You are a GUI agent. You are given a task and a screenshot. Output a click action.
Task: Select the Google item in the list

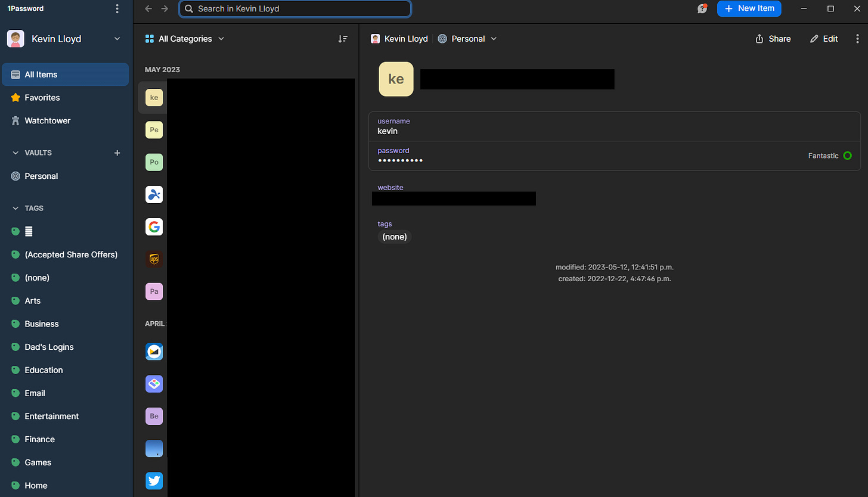tap(154, 226)
